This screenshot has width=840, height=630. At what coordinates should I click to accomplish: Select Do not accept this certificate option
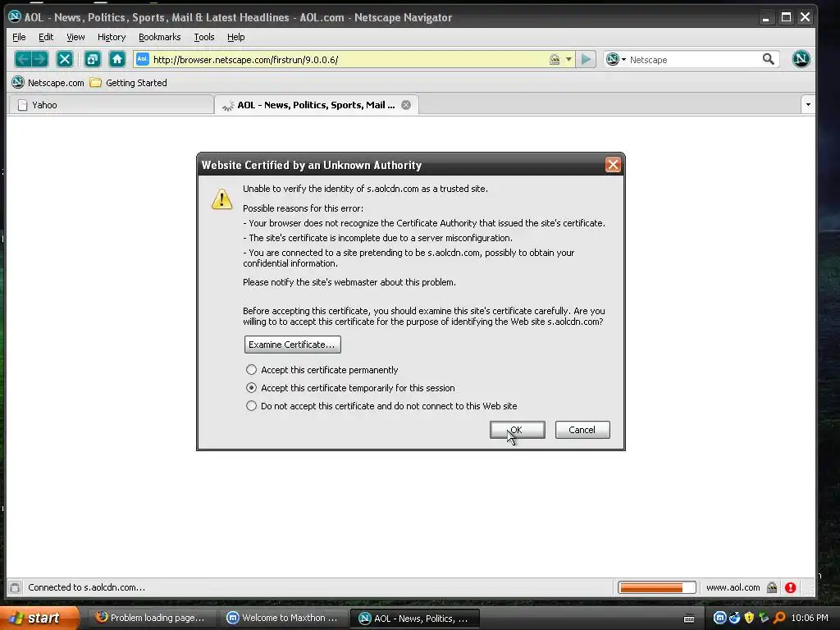251,405
